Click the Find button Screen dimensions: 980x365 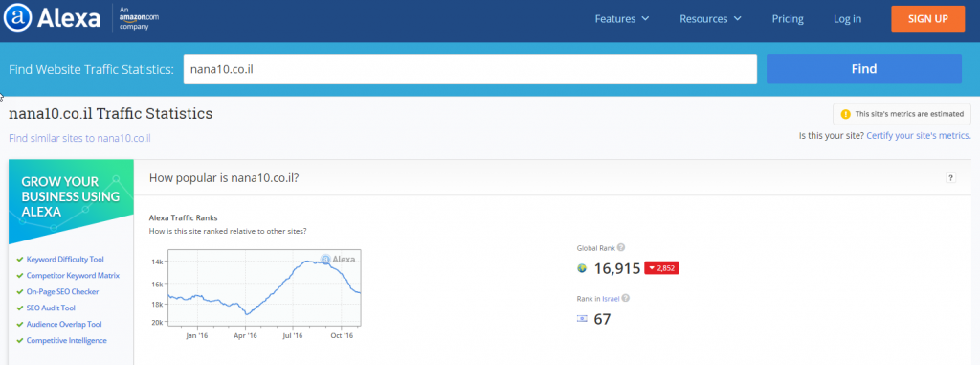864,69
